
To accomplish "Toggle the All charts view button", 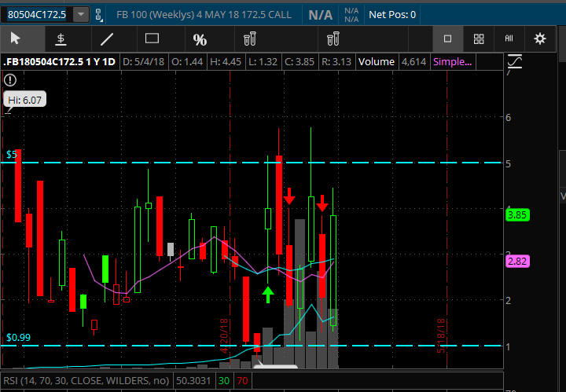I will 509,38.
